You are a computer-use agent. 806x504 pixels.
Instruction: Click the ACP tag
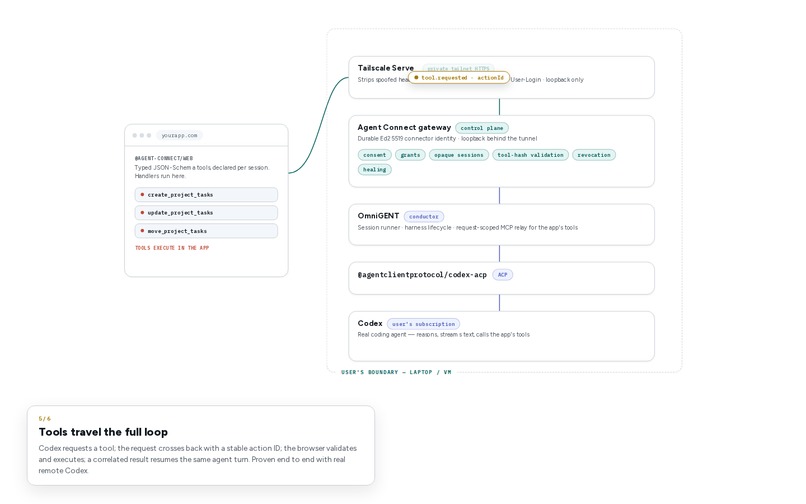(502, 275)
